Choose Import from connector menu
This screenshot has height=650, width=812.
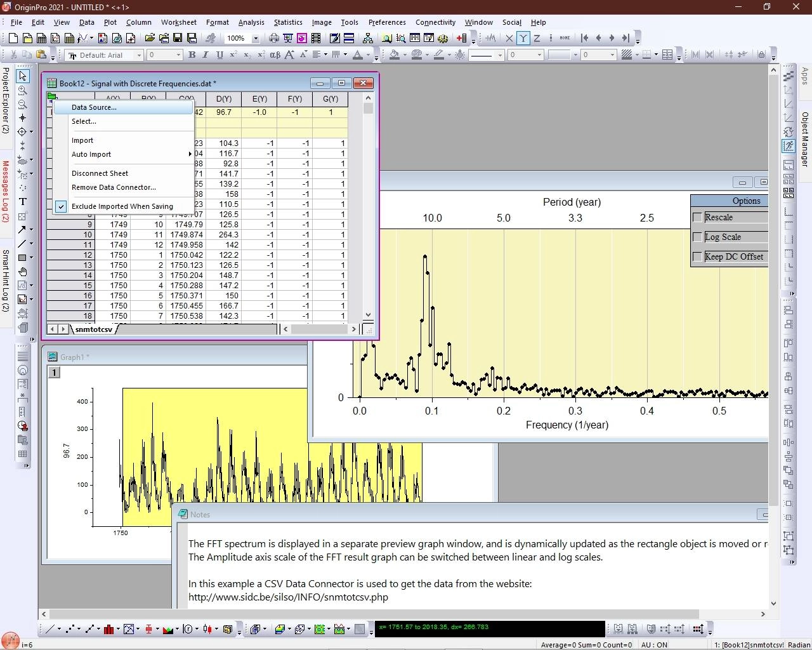(122, 140)
